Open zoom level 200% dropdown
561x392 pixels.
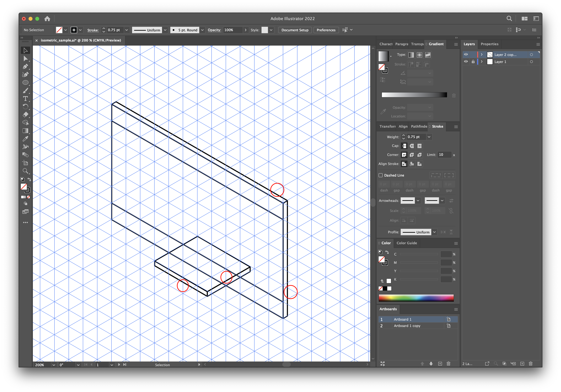53,365
